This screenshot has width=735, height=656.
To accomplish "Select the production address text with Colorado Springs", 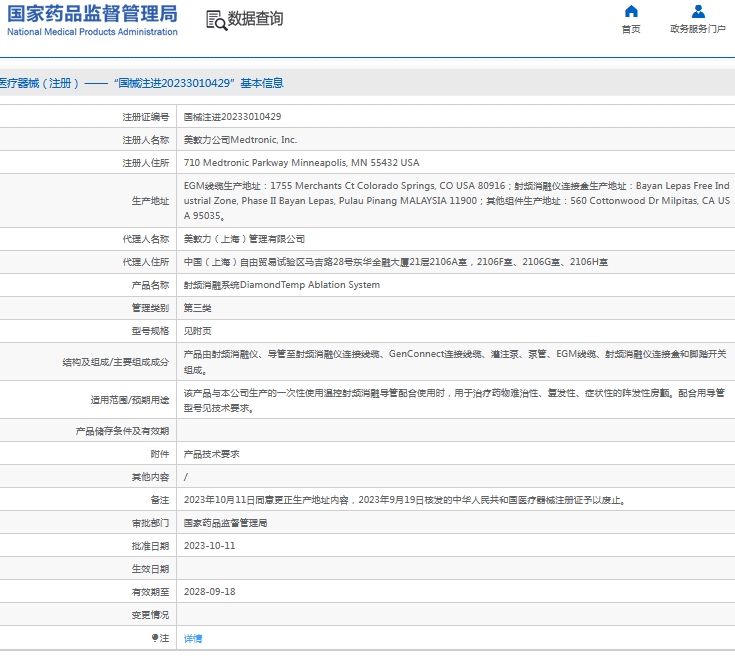I will click(457, 201).
